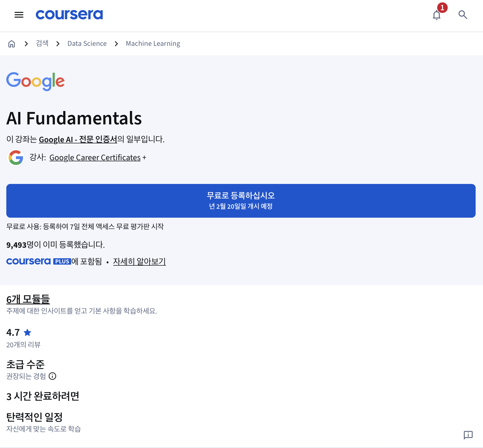Open the Google AI 전문 인증서 link
This screenshot has height=448, width=483.
[78, 139]
